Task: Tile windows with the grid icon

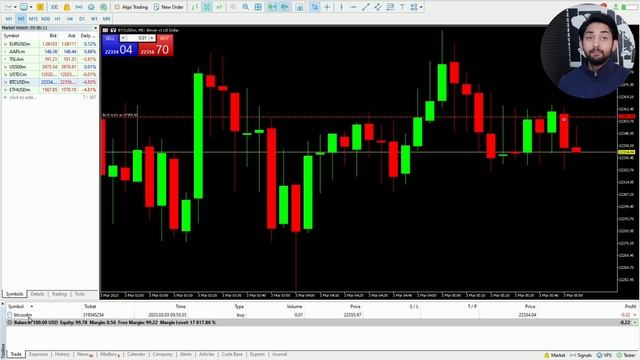Action: click(x=258, y=7)
